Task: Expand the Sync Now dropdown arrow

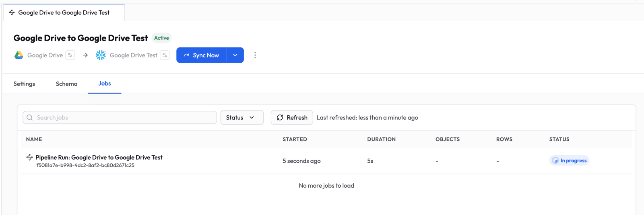Action: [x=235, y=55]
